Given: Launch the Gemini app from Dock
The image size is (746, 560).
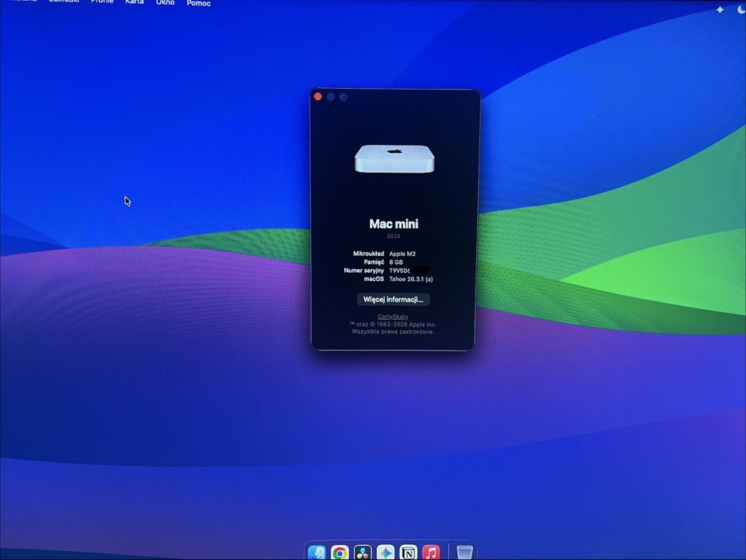Looking at the screenshot, I should (x=385, y=553).
